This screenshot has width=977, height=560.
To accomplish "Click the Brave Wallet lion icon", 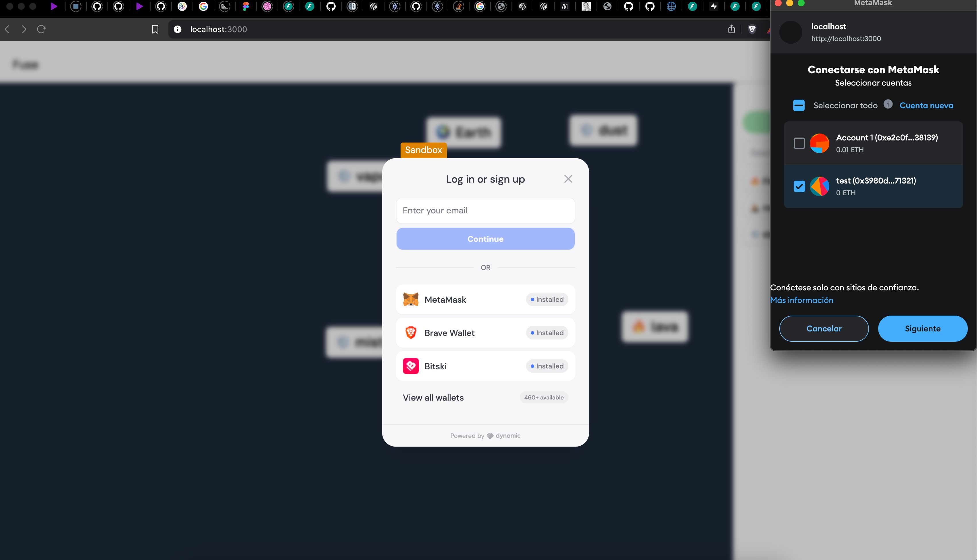I will point(411,333).
